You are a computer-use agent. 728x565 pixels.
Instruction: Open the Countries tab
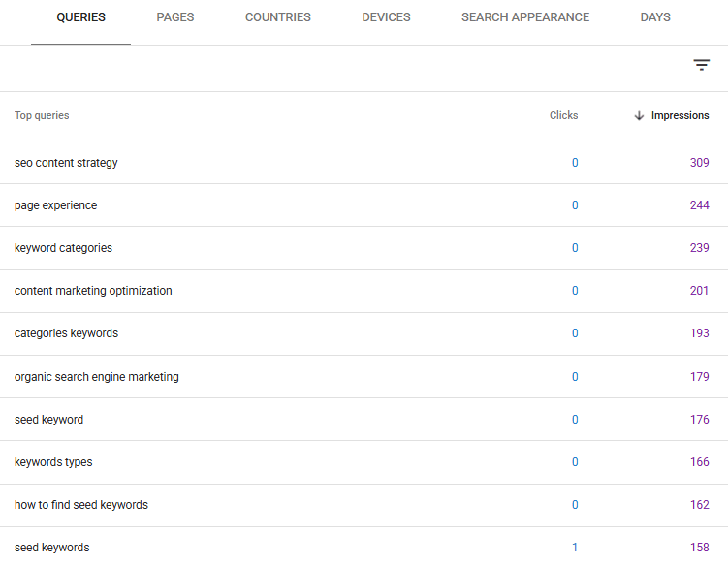pyautogui.click(x=277, y=17)
